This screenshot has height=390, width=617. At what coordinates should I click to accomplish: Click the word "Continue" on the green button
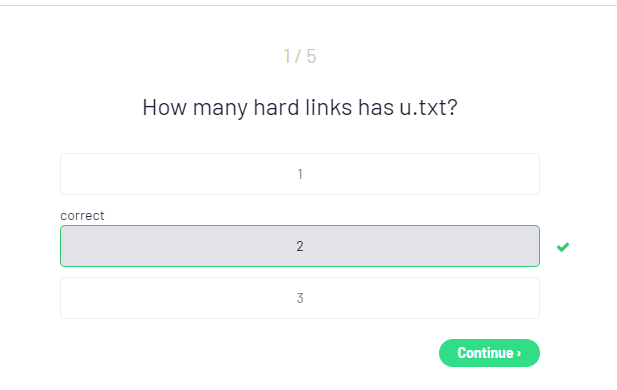pos(486,353)
